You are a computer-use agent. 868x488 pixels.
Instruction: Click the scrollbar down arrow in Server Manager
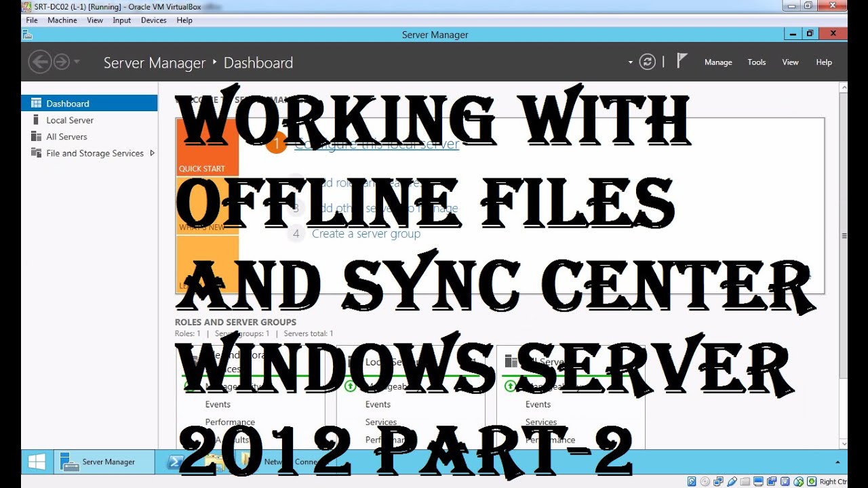tap(844, 444)
